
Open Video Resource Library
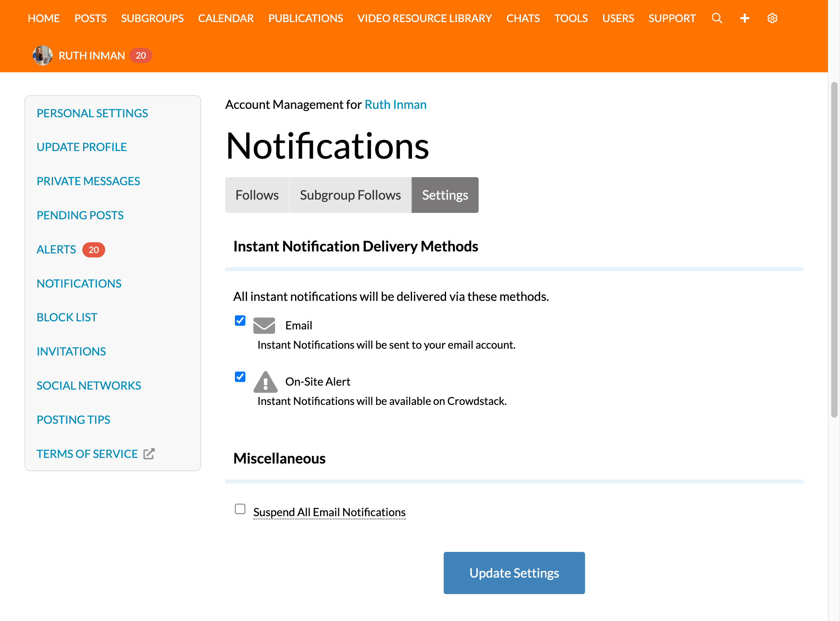424,18
